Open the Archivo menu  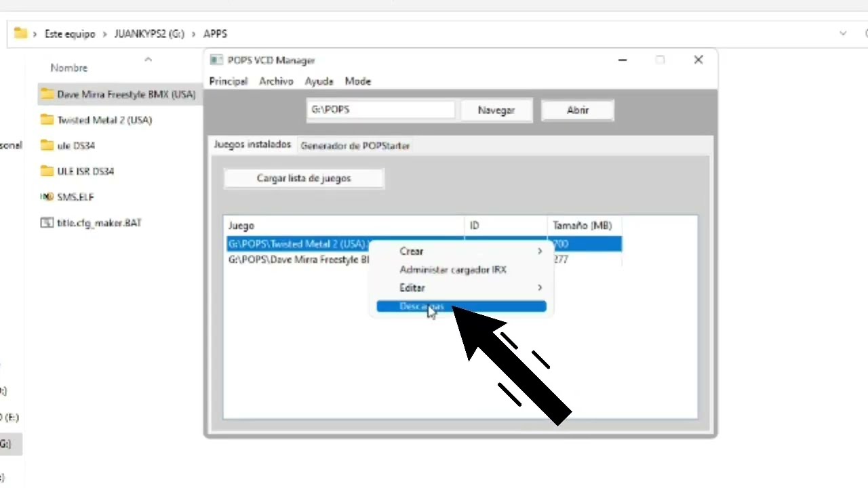point(276,81)
